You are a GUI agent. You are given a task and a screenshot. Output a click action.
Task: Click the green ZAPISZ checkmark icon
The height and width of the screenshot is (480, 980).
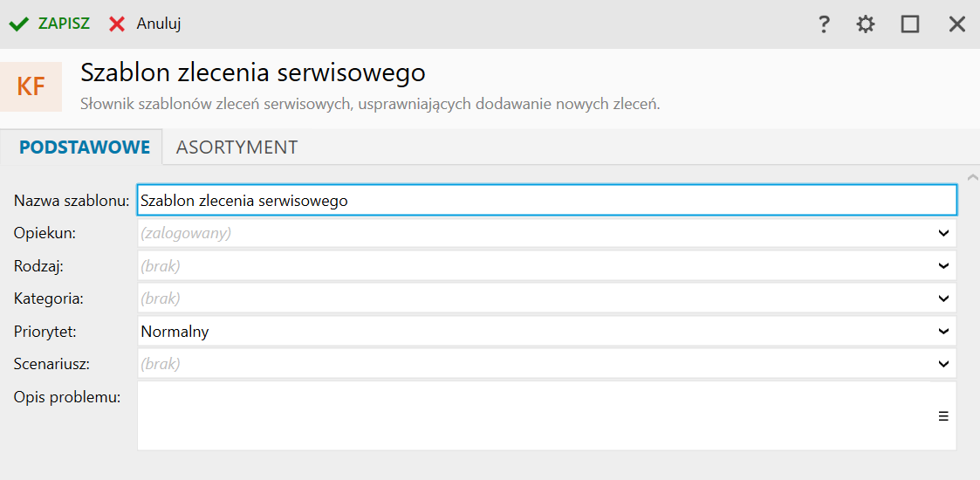pyautogui.click(x=19, y=24)
